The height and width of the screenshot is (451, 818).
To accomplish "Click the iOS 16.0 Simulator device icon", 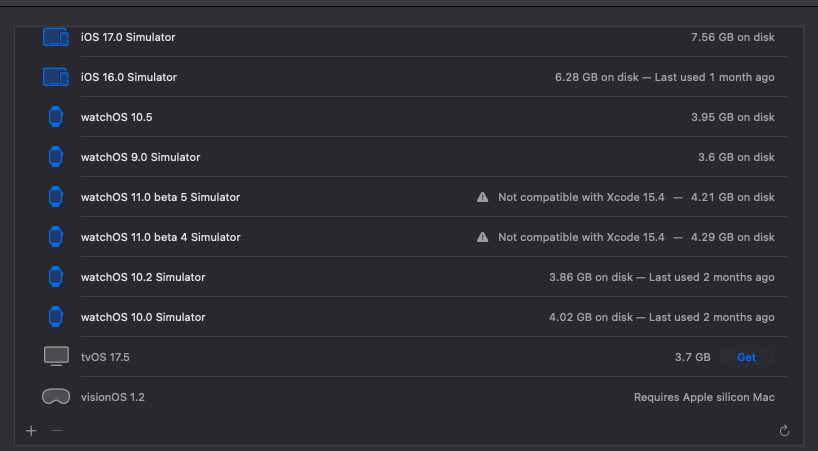I will (55, 77).
